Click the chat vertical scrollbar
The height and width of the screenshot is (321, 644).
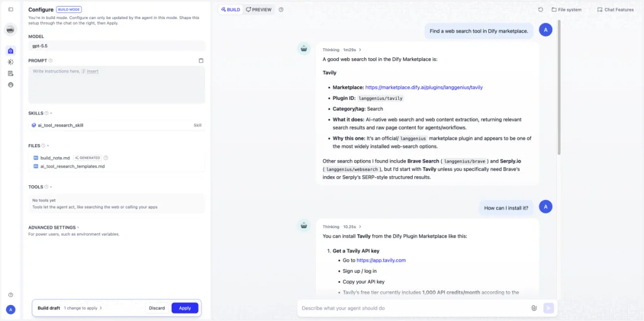559,87
